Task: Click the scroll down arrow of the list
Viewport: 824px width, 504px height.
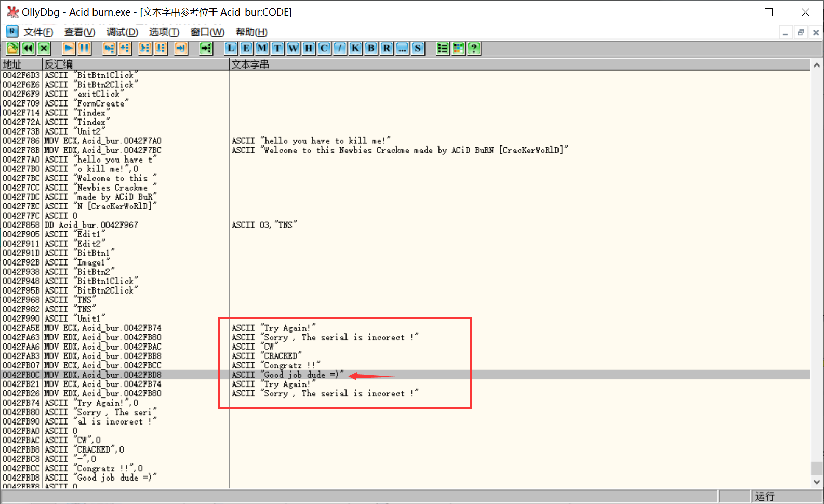Action: coord(817,482)
